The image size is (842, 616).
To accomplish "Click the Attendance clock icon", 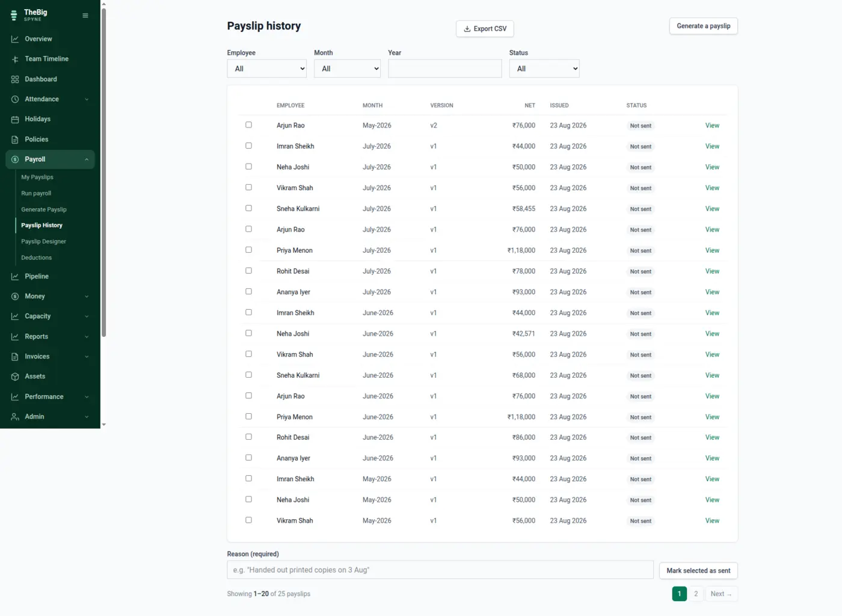I will (x=15, y=99).
